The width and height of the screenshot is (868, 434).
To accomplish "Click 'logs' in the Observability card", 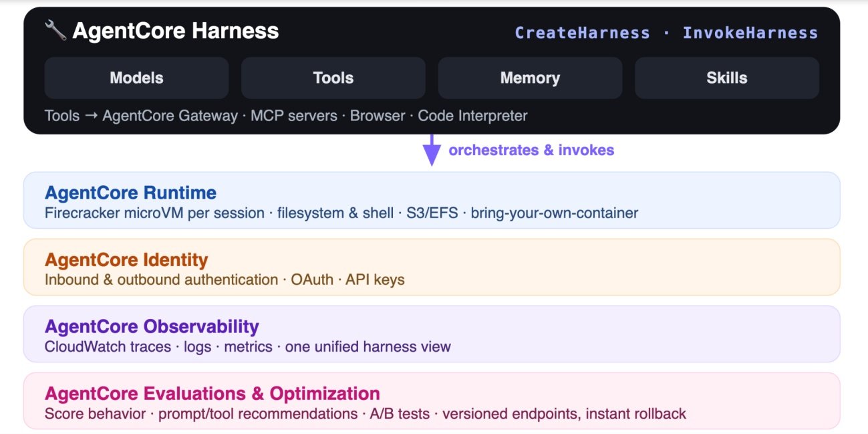I will 196,347.
